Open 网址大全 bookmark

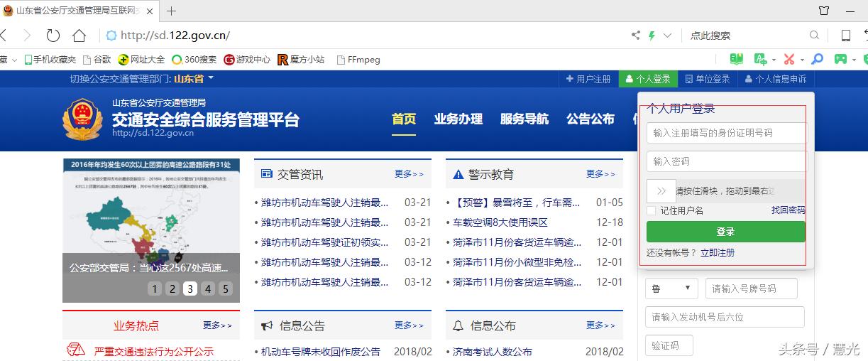click(x=141, y=60)
